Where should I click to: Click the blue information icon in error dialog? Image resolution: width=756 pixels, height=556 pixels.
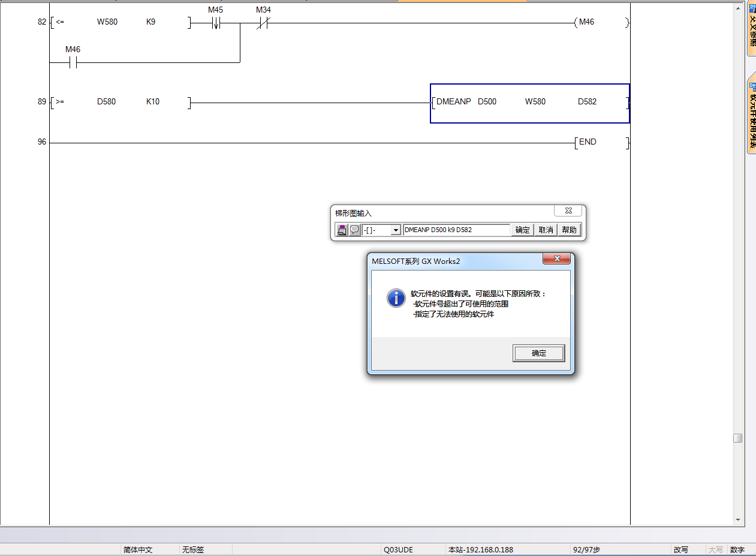396,298
